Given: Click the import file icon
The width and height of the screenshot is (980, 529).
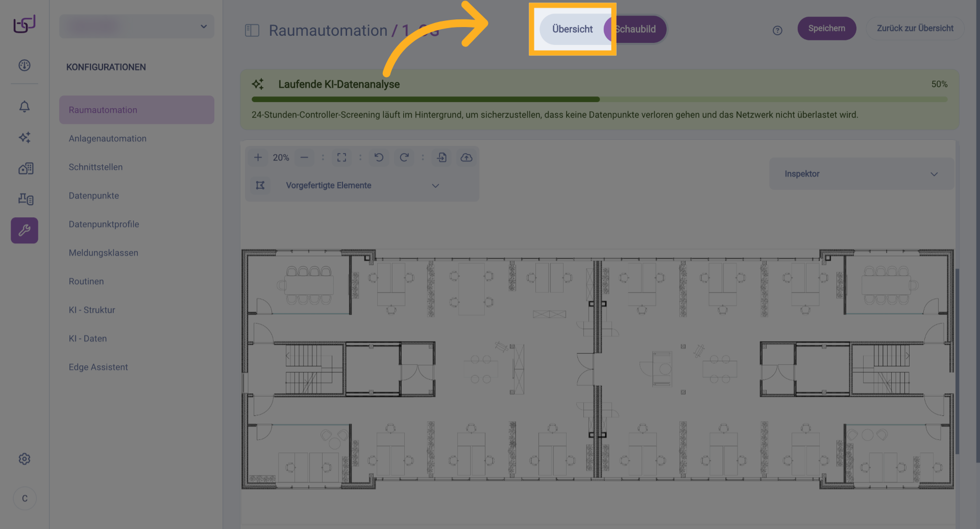Looking at the screenshot, I should point(442,158).
